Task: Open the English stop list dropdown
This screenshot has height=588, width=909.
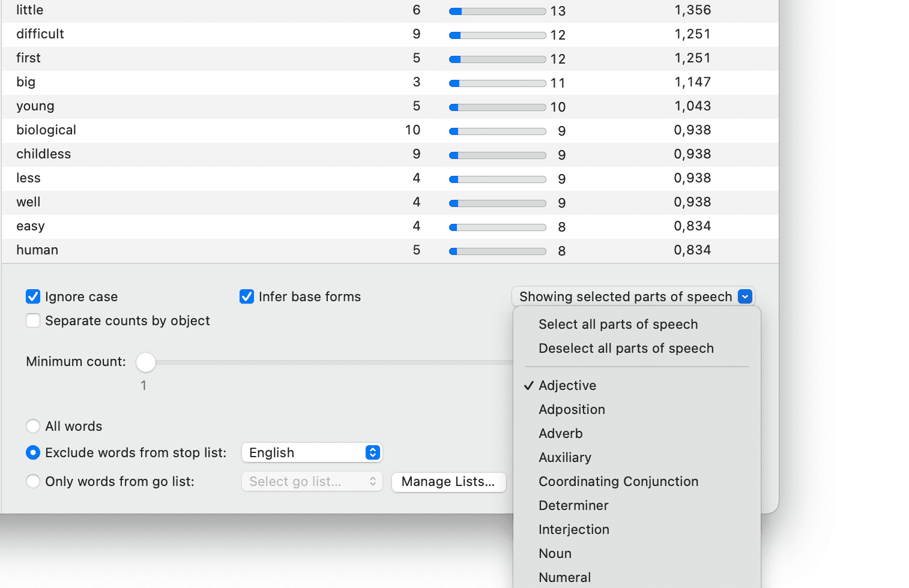Action: pyautogui.click(x=312, y=452)
